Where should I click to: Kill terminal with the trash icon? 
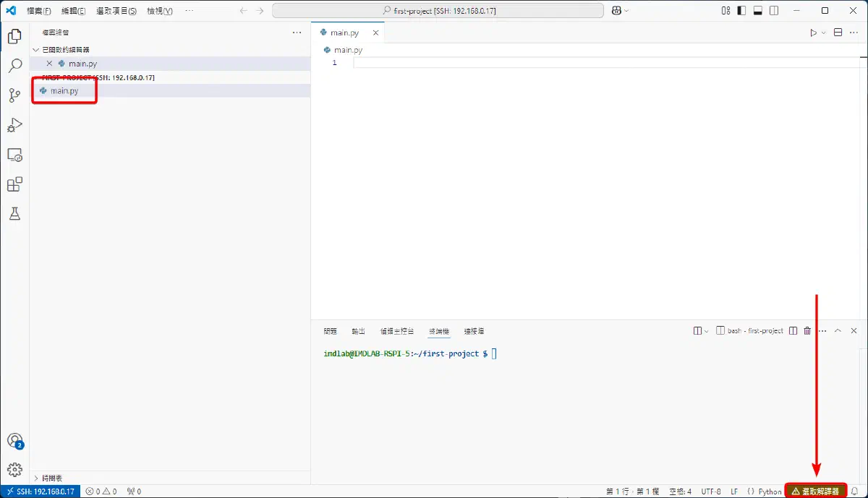(x=807, y=330)
